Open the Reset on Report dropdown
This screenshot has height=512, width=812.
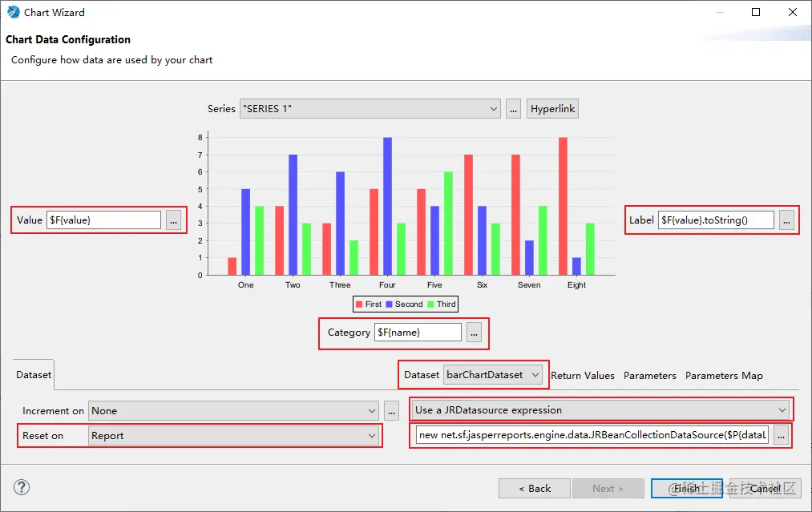[233, 436]
